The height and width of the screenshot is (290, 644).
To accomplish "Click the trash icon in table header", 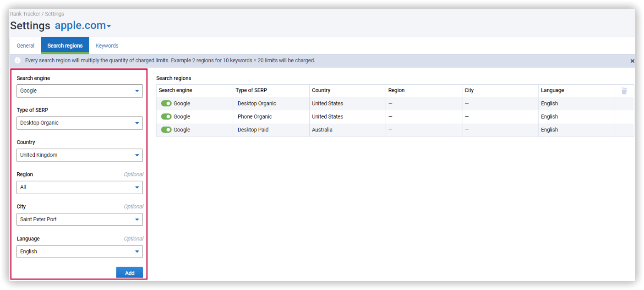I will (624, 91).
